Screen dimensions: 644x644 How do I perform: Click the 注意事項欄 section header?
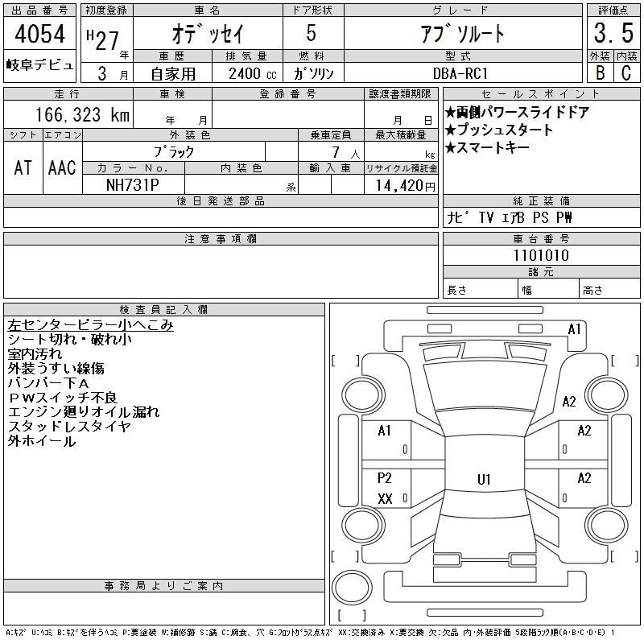tap(221, 239)
